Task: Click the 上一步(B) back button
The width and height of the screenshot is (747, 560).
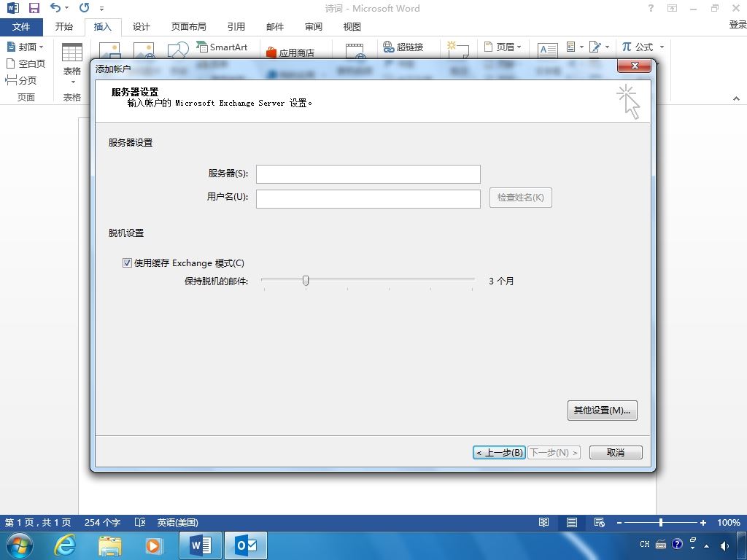Action: point(499,452)
